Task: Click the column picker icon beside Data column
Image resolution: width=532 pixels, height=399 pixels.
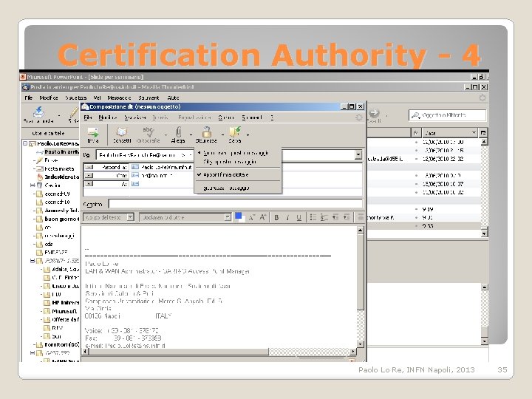Action: pos(483,133)
